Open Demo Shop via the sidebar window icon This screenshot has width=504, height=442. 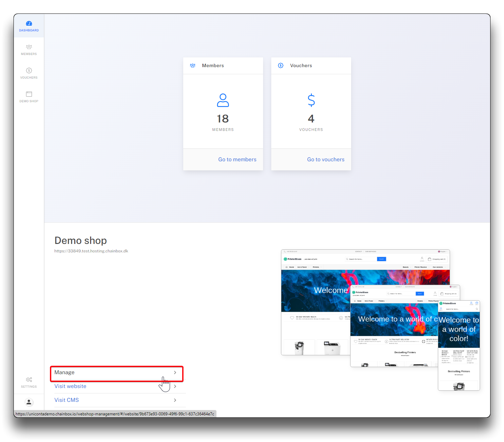pos(29,94)
